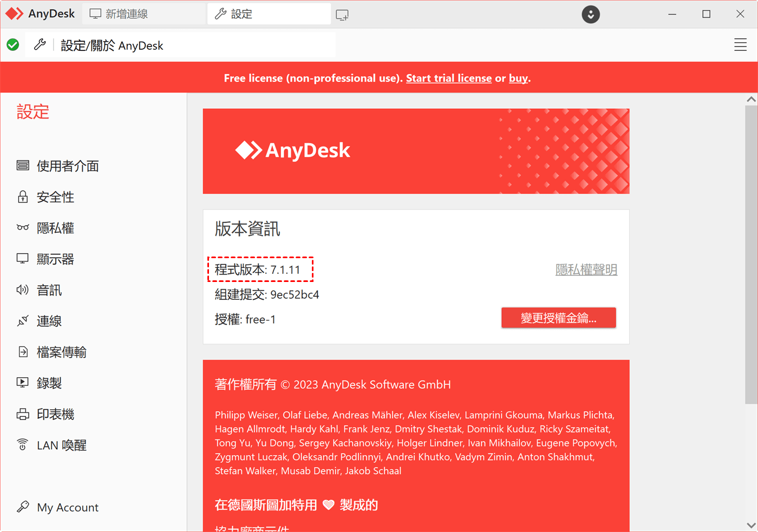Open the 隱私權聲明 link
758x532 pixels.
(x=586, y=269)
